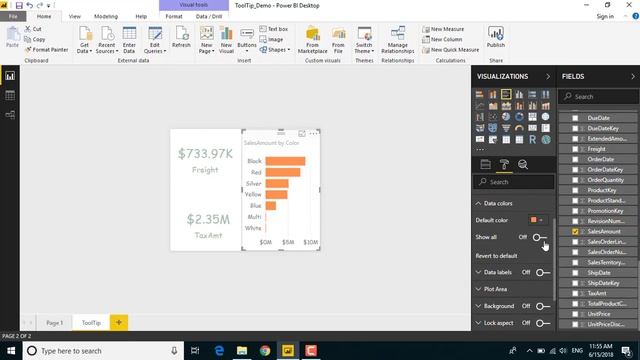Choose the Donut chart visualization
640x360 pixels.
519,117
